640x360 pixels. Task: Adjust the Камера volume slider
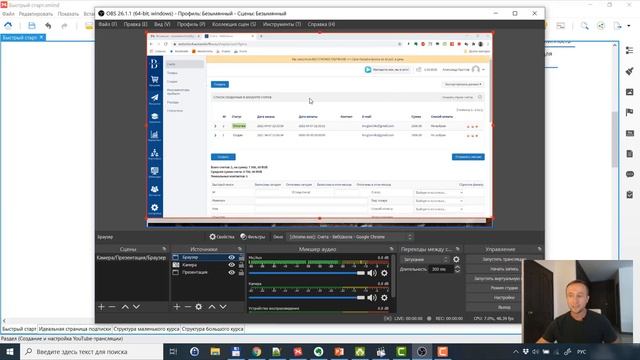[307, 298]
